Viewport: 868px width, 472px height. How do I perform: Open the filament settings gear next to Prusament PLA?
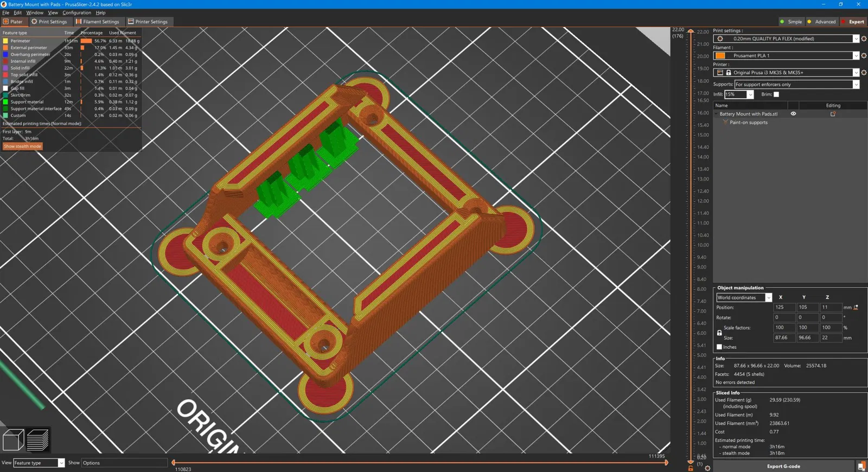point(864,55)
